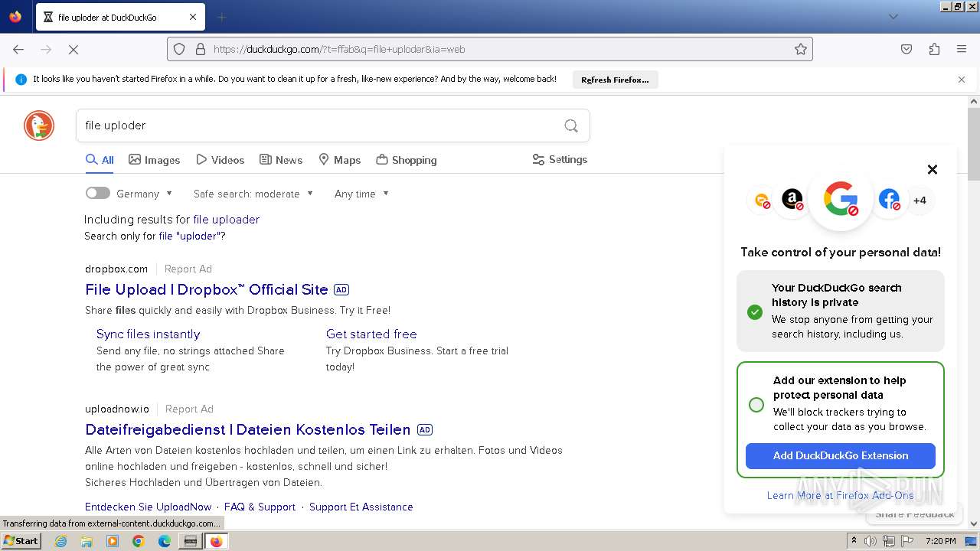Image resolution: width=980 pixels, height=551 pixels.
Task: Open 'Entdecken Sie UploadNow' link
Action: (148, 507)
